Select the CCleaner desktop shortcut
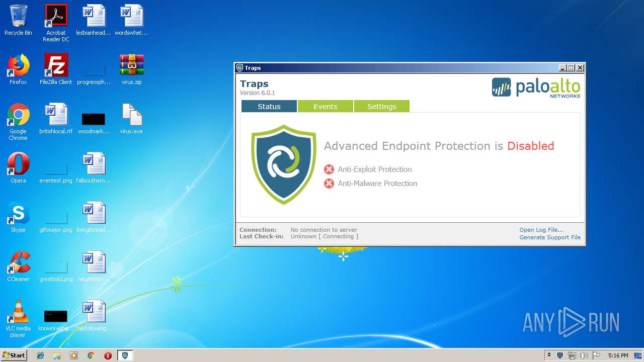644x362 pixels. pos(18,266)
